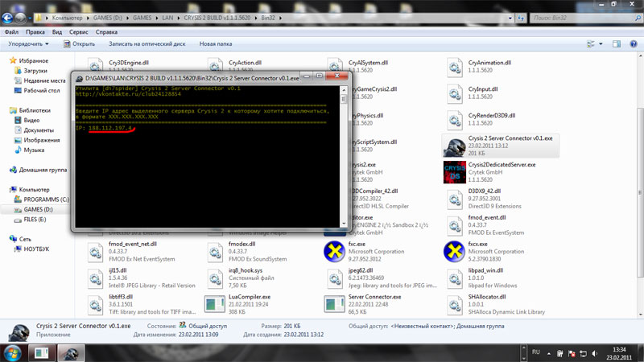Click Записать на оптический диск button

tap(147, 43)
